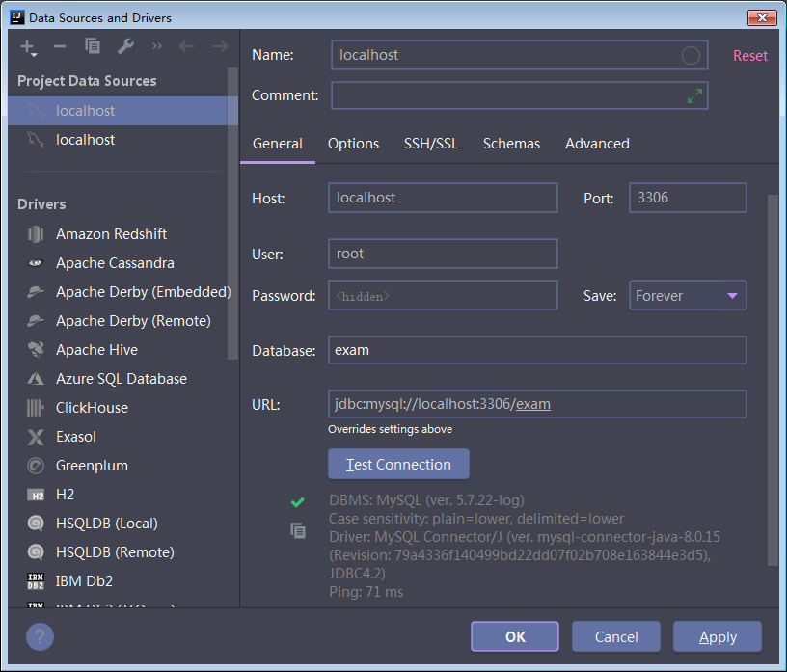Duplicate the data source using copy icon

coord(93,46)
